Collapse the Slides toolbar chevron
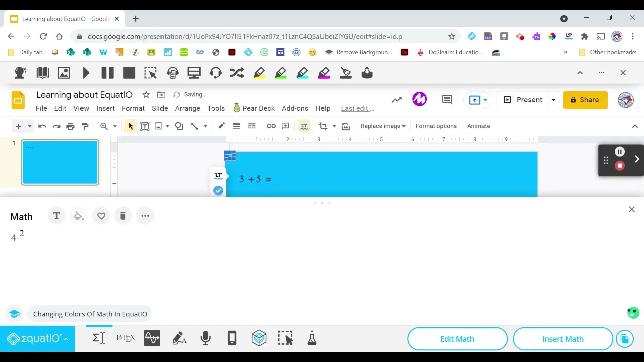The image size is (644, 362). coord(635,126)
